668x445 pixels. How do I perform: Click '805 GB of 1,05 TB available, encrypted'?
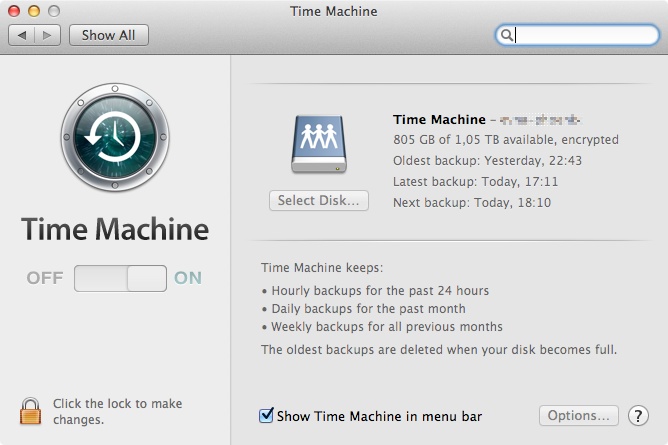pyautogui.click(x=506, y=140)
